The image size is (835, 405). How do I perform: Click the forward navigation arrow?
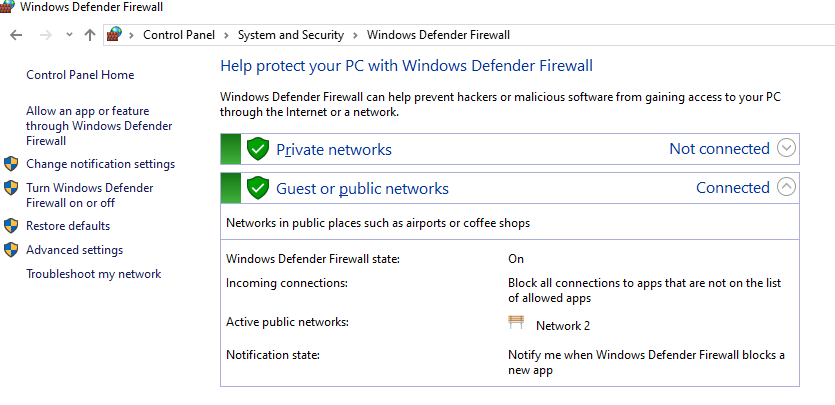tap(46, 35)
